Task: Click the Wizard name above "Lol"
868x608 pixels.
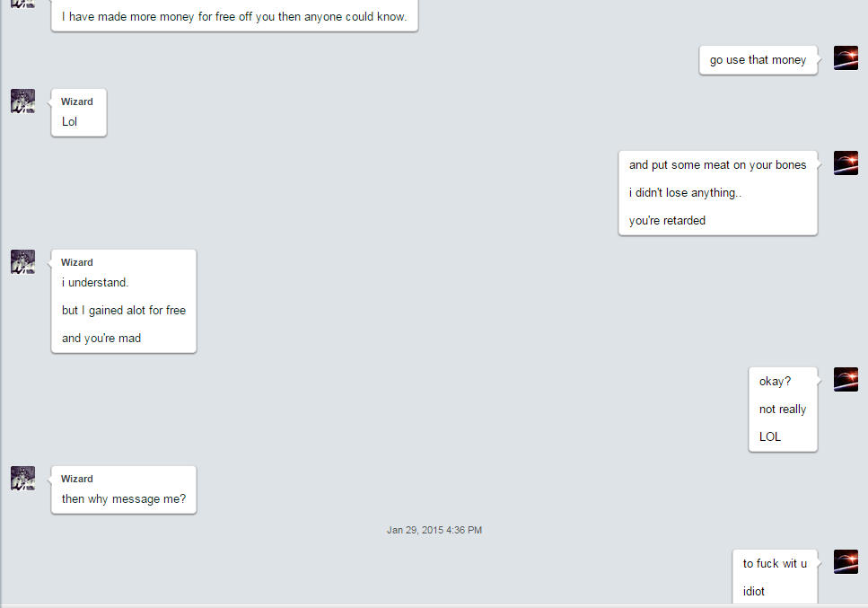Action: tap(77, 101)
